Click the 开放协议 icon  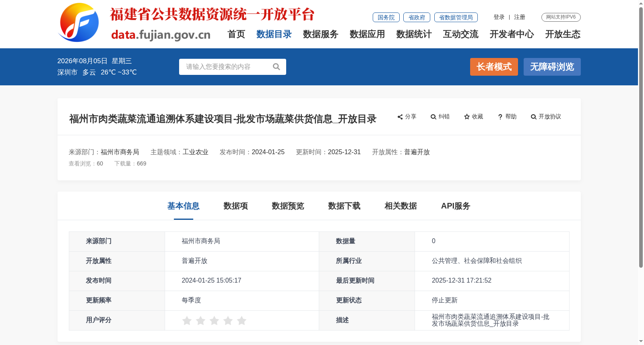[x=534, y=117]
